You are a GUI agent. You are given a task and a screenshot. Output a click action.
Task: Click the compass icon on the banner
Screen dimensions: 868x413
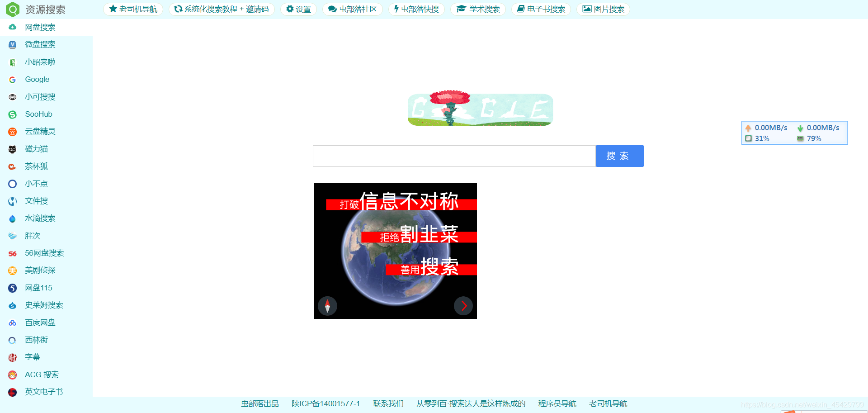tap(327, 306)
